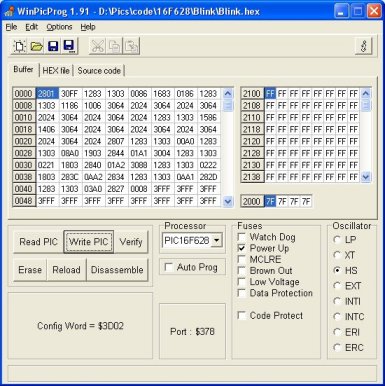Click the Save floppy disk icon
The width and height of the screenshot is (385, 386).
click(x=53, y=46)
